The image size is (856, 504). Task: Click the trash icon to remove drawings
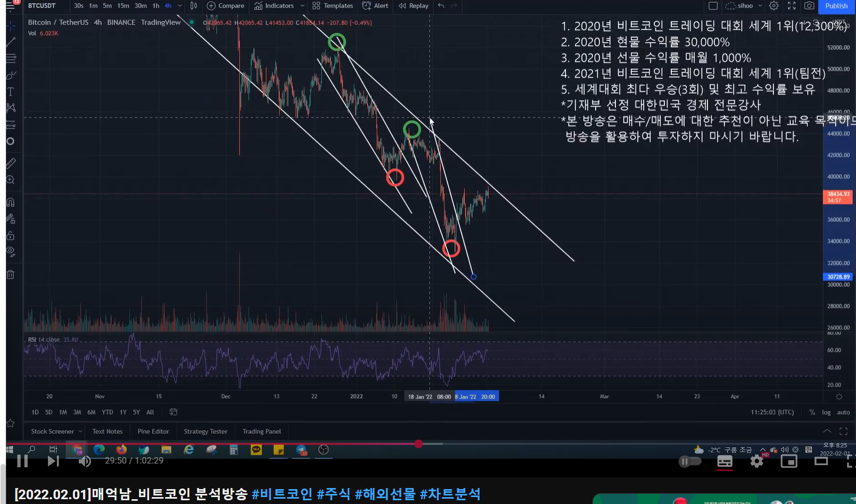10,275
